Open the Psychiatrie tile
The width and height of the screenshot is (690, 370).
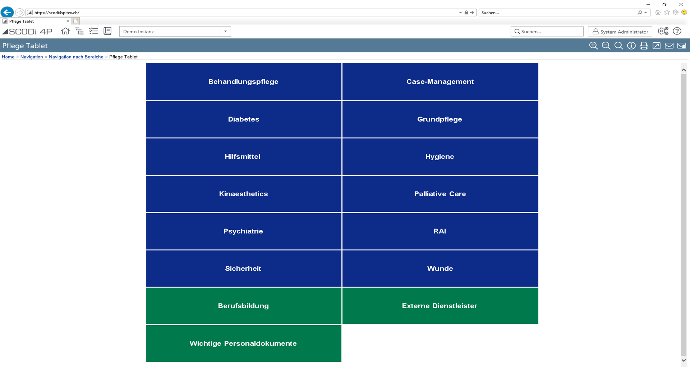pos(243,231)
